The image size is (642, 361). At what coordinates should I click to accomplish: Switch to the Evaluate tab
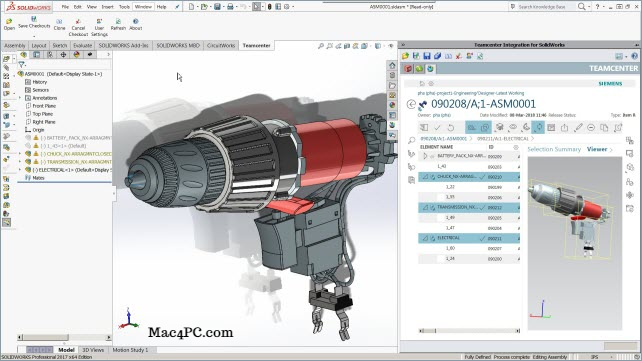82,45
